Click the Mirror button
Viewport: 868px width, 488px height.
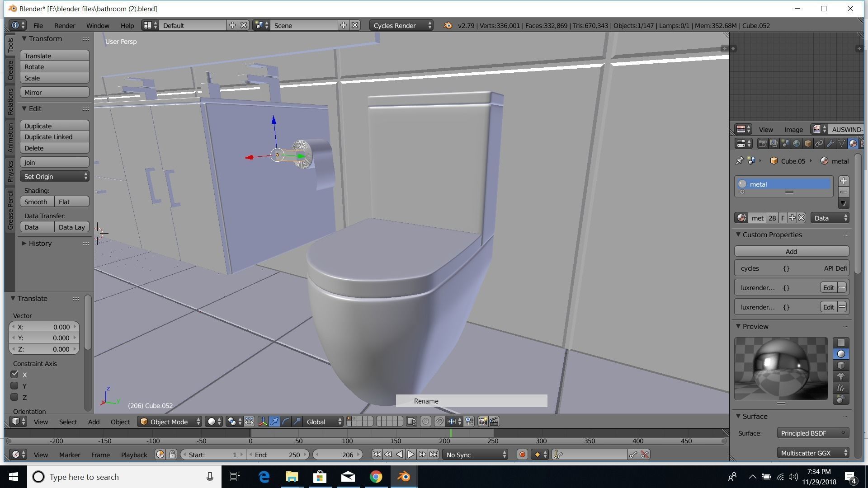[x=54, y=92]
